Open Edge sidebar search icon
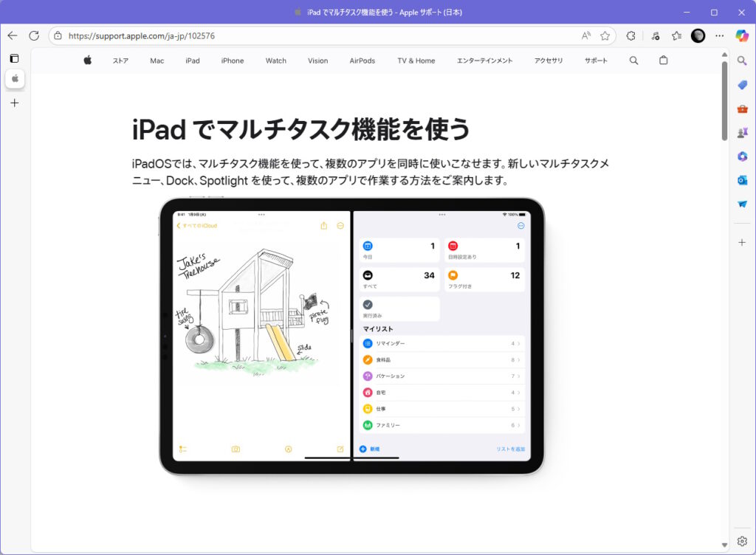 pyautogui.click(x=742, y=61)
